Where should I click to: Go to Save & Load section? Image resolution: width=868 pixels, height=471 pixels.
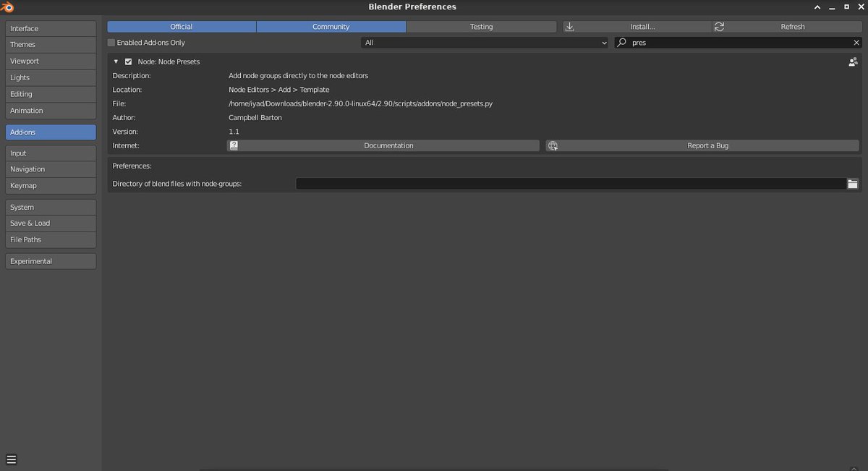[51, 224]
